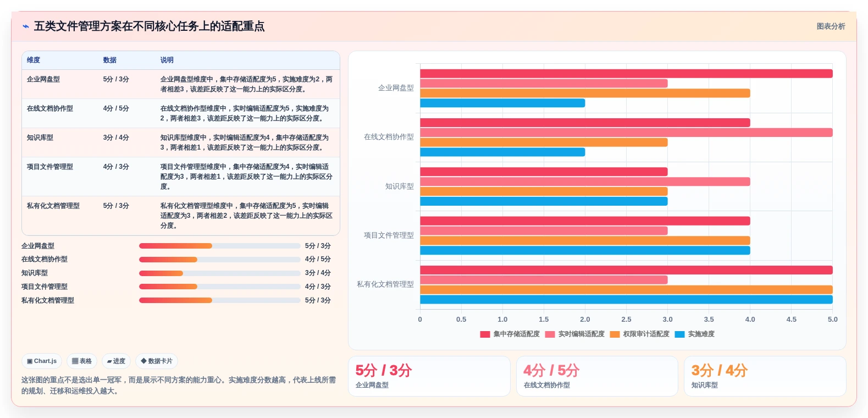
Task: Select the 企业网盘型 table row name
Action: pos(43,79)
